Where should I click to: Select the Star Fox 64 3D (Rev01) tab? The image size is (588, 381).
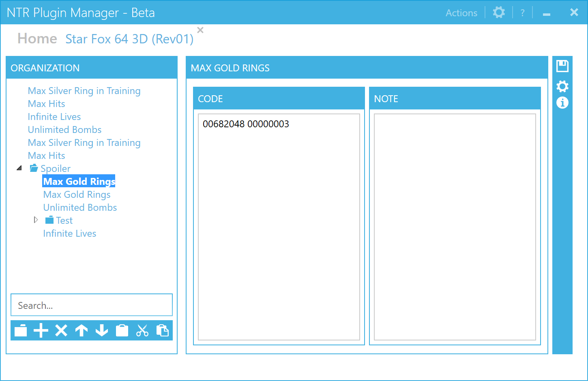[129, 39]
